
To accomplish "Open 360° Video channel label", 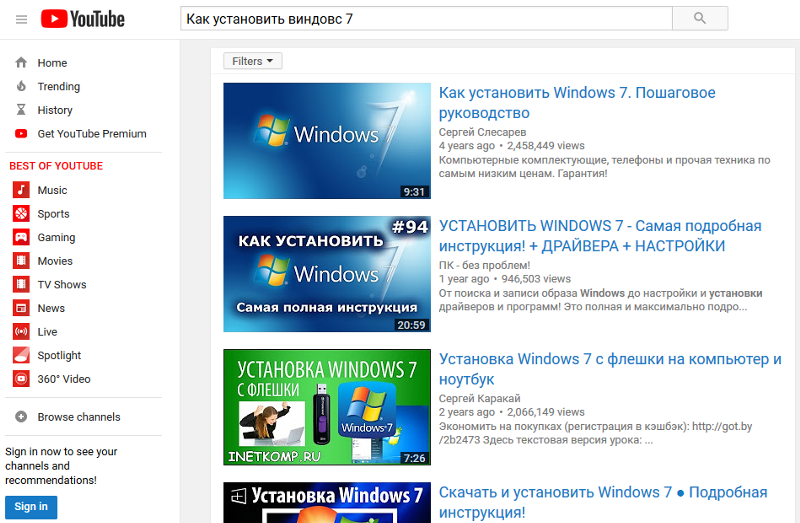I will tap(64, 379).
